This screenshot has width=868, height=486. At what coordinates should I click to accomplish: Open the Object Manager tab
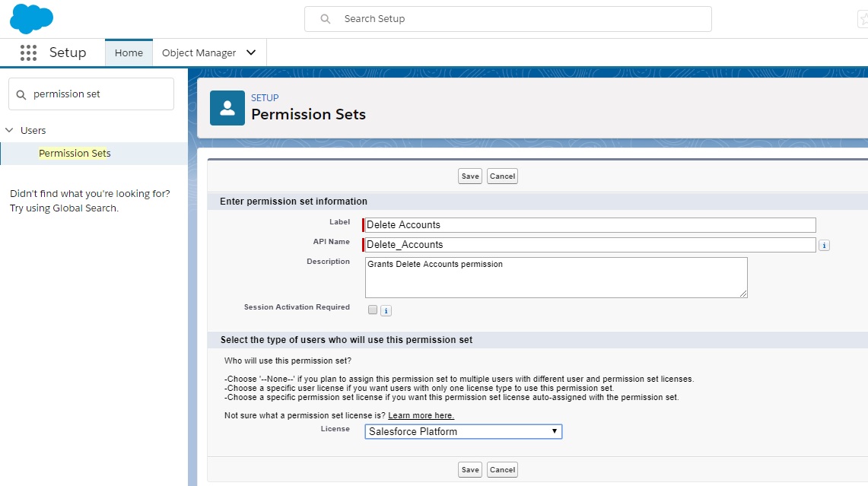201,52
